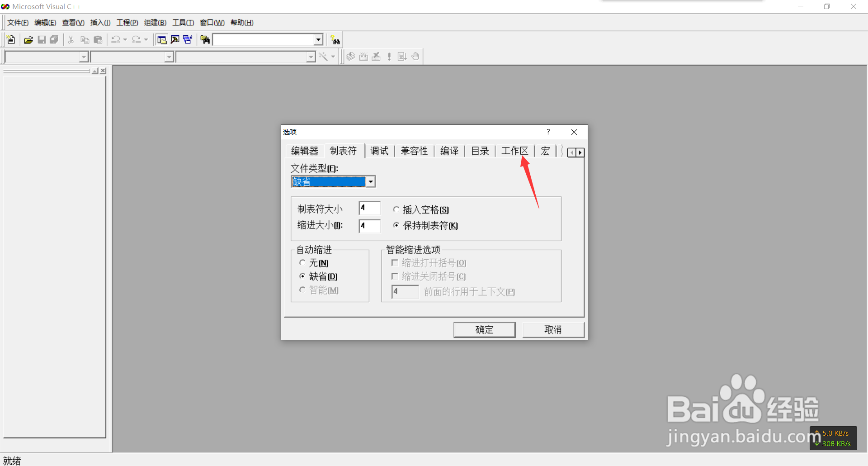
Task: Click the Paste clipboard icon
Action: click(x=98, y=40)
